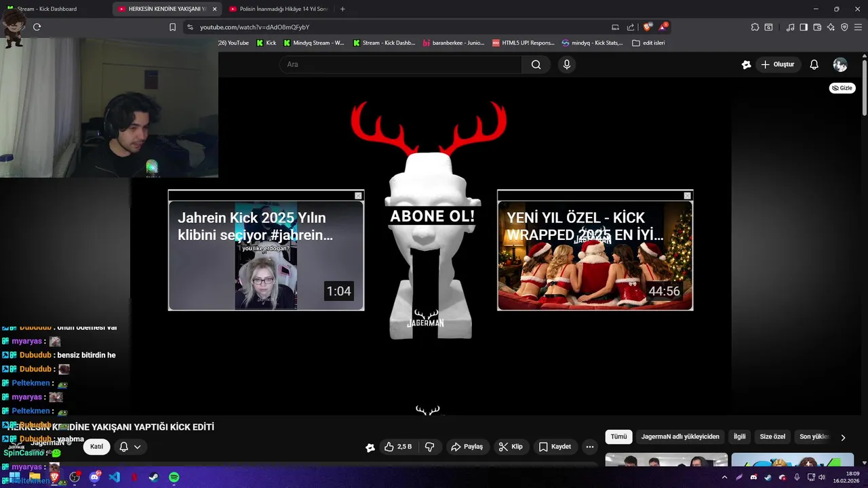Viewport: 868px width, 488px height.
Task: Open the Brave playlist music icon
Action: (x=790, y=27)
